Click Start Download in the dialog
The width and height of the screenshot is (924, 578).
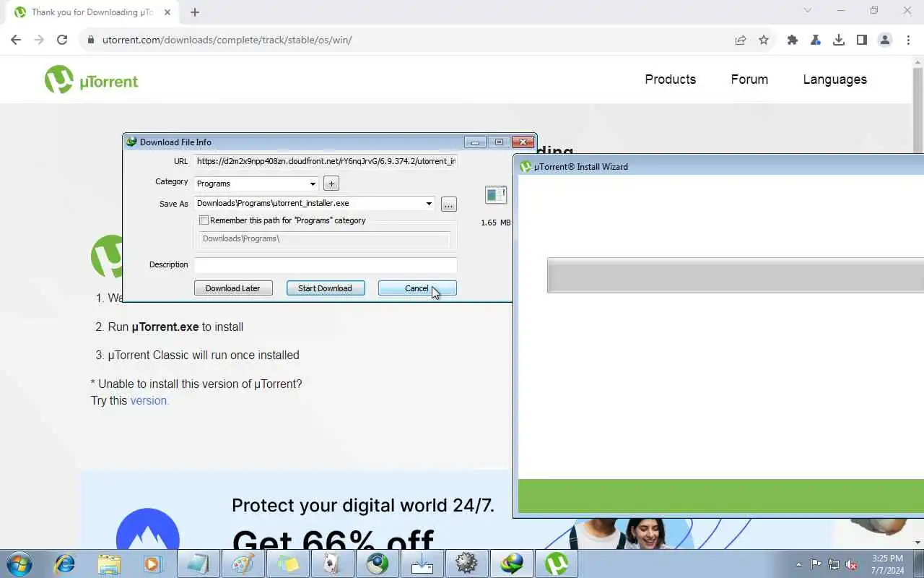[325, 288]
